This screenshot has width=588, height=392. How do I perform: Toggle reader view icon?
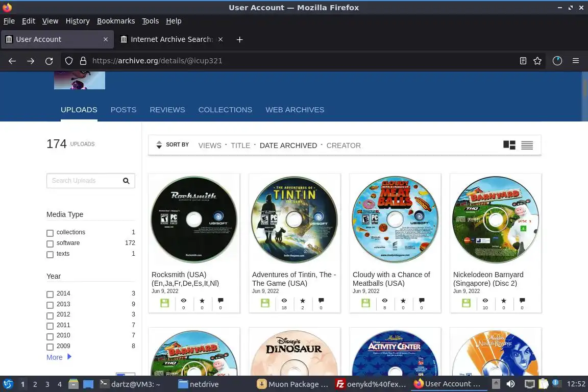[x=523, y=61]
